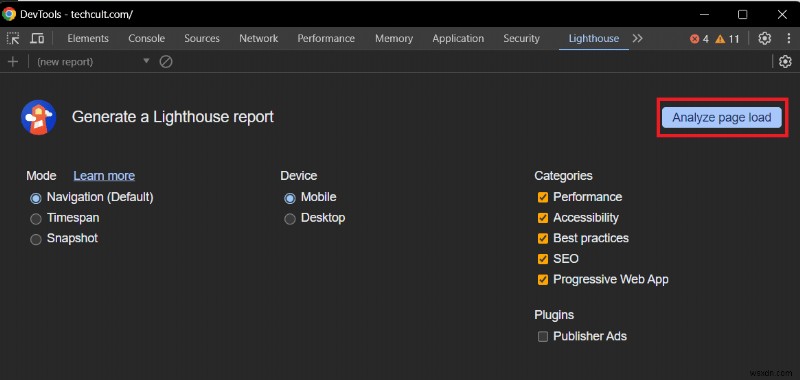Switch to the Network tab
The width and height of the screenshot is (800, 380).
click(x=259, y=38)
